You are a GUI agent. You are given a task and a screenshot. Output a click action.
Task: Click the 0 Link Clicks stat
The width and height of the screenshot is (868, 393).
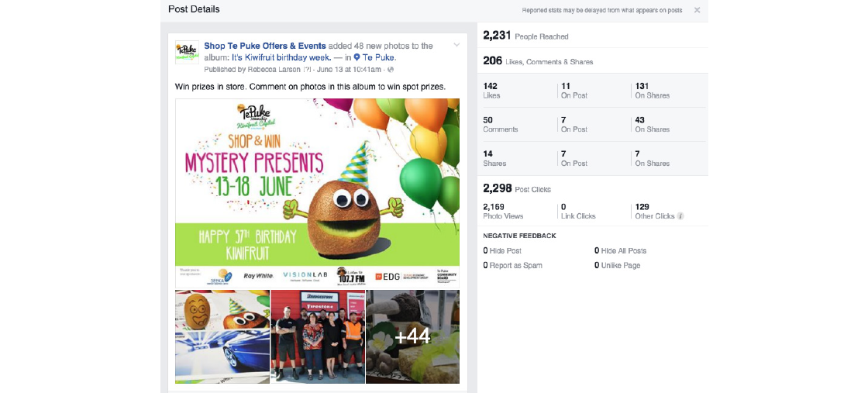(578, 212)
